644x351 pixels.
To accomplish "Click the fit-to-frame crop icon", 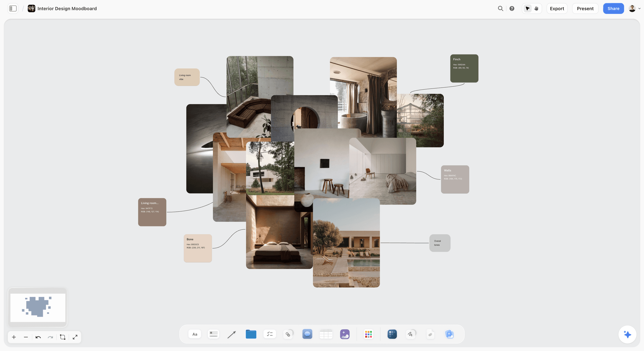I will click(63, 337).
